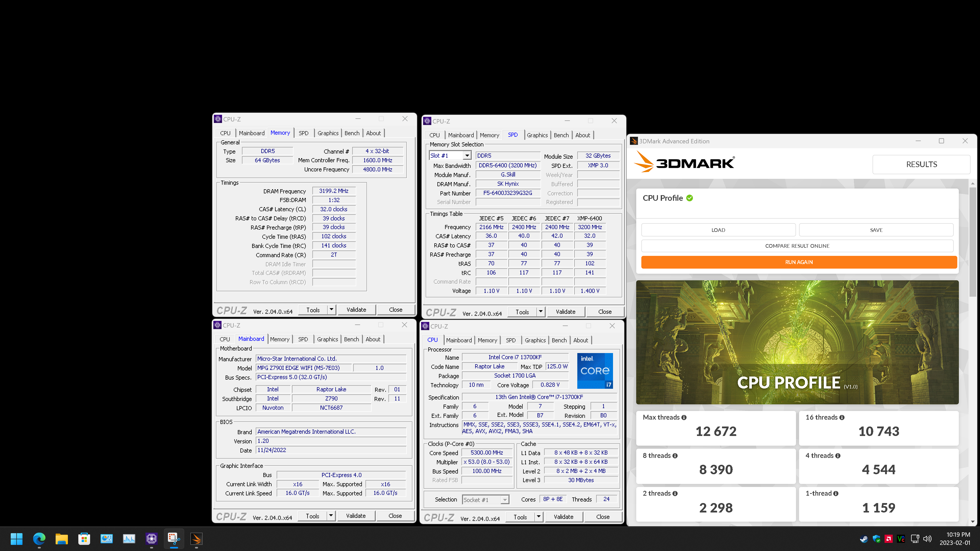The height and width of the screenshot is (551, 980).
Task: Click RUN AGAIN in 3DMark
Action: click(799, 262)
